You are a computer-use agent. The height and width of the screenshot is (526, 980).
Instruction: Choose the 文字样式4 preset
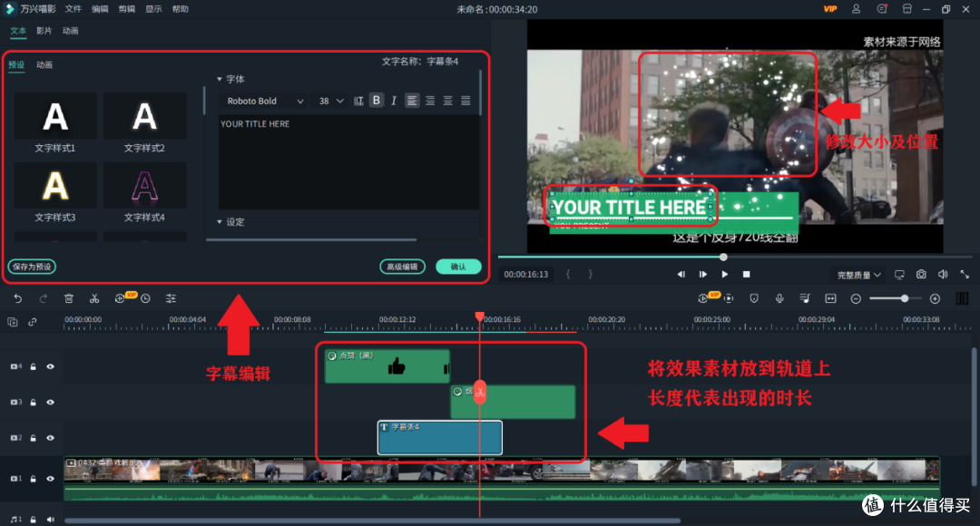(144, 192)
